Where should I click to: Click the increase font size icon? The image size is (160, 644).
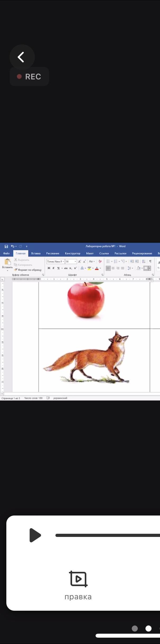79,261
